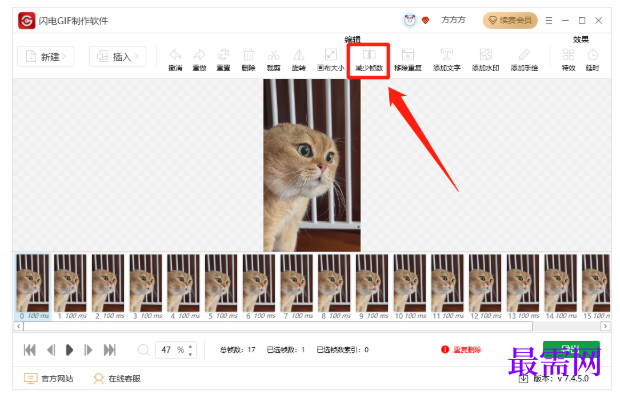Open the official website (官方网站) link
The height and width of the screenshot is (393, 620).
[49, 378]
